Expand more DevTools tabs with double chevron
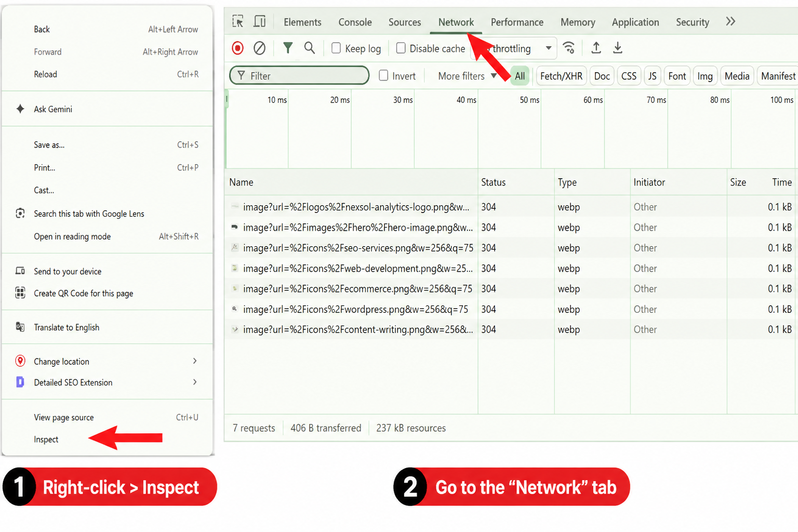The height and width of the screenshot is (532, 798). (730, 21)
